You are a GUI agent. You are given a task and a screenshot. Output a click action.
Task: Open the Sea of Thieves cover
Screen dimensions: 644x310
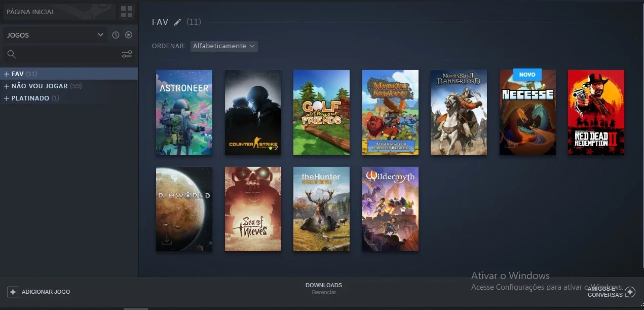(253, 209)
